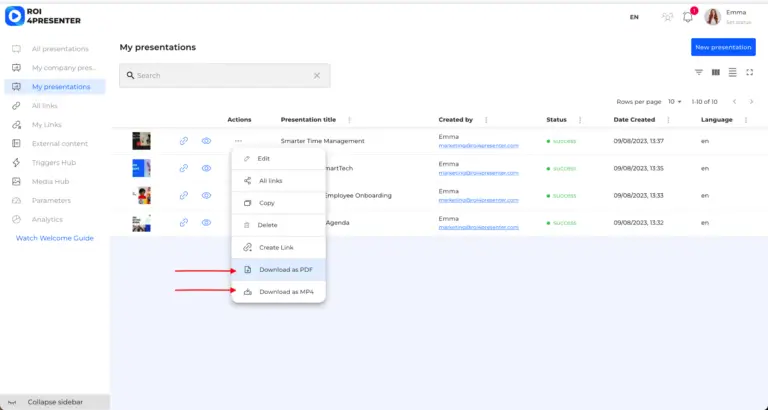The width and height of the screenshot is (768, 410).
Task: Click link icon for Smarter Time Management
Action: 184,141
